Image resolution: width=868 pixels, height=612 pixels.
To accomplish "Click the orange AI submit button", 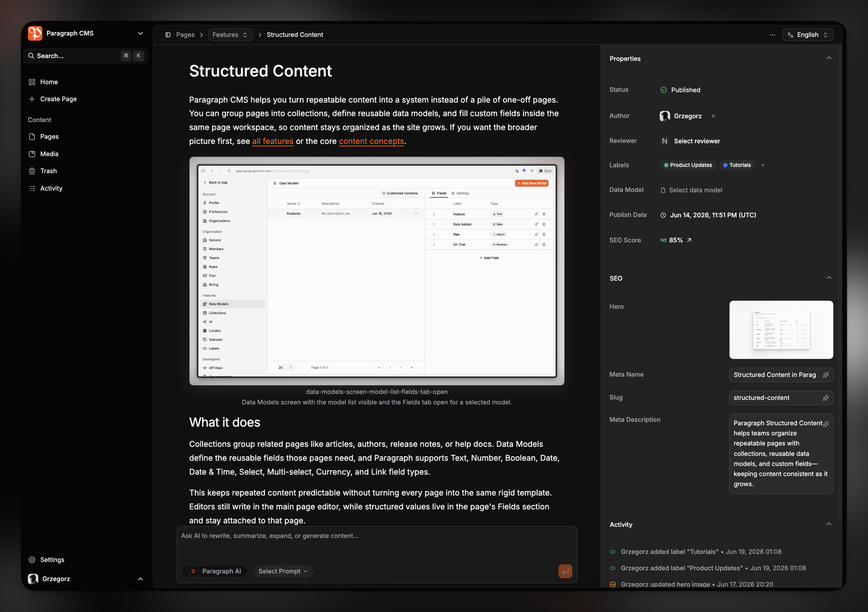I will pos(565,571).
